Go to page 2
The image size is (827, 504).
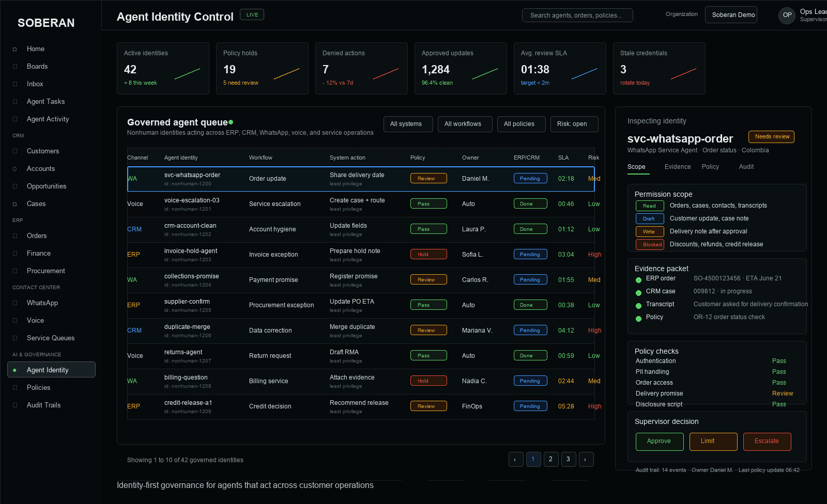551,460
